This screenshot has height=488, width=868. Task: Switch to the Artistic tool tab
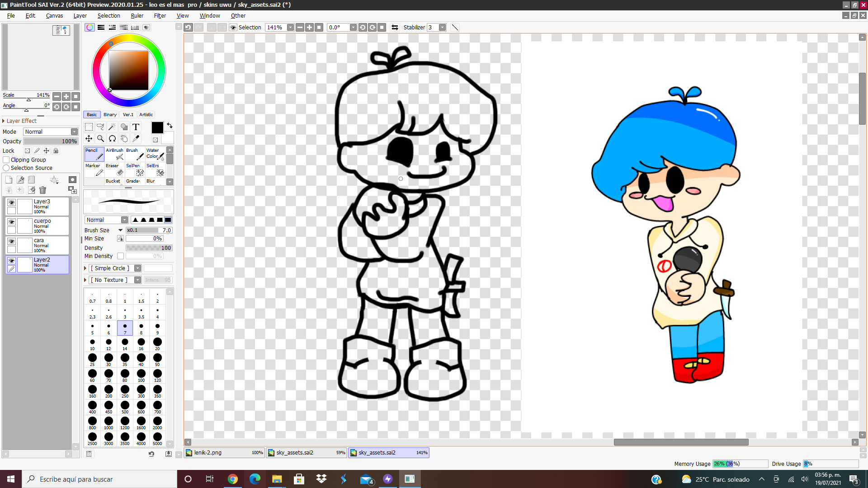146,115
